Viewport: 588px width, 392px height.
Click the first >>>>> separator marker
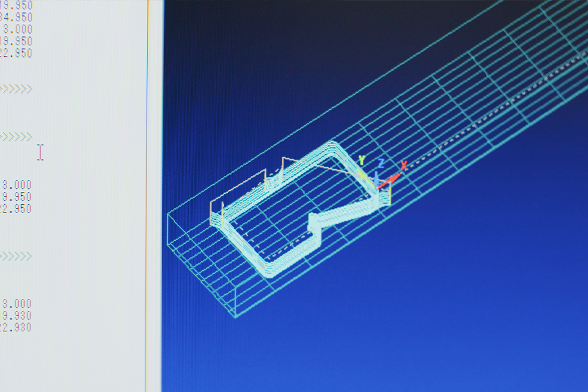[16, 89]
